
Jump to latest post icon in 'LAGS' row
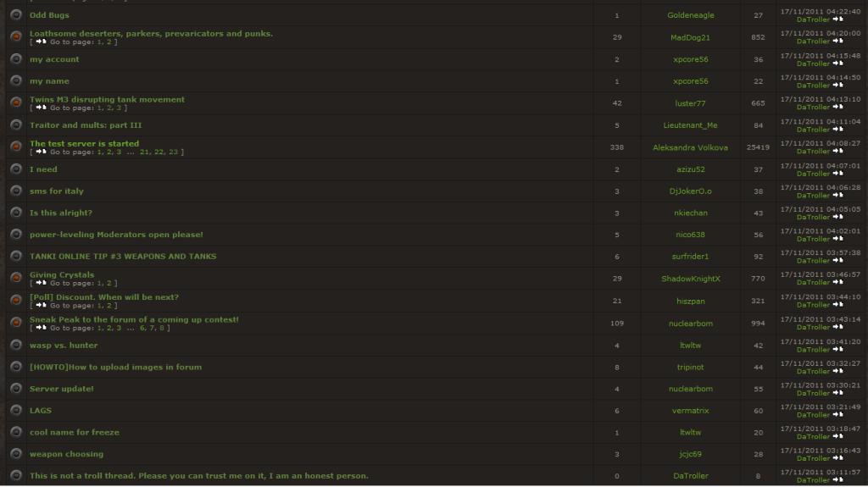837,415
